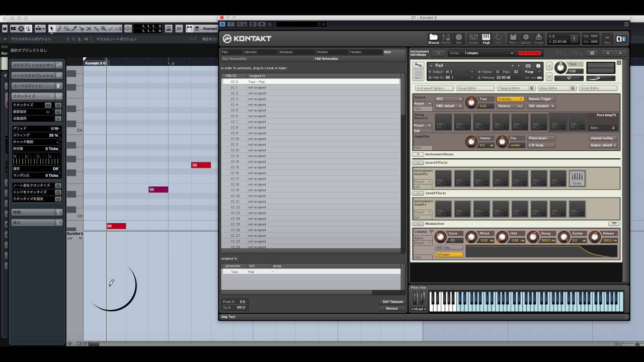Open the Script Editor
This screenshot has height=362, width=644.
[x=597, y=88]
